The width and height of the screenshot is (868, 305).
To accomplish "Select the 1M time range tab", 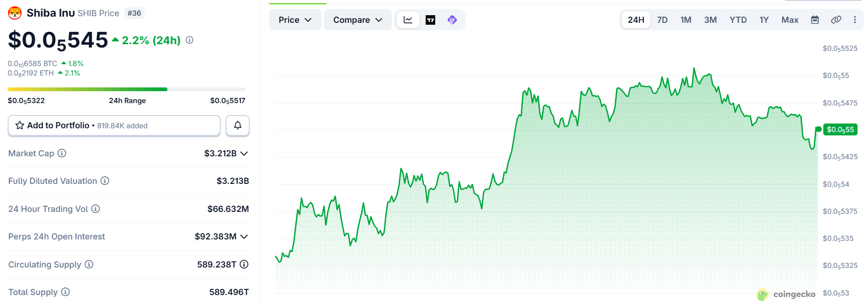I will click(686, 20).
